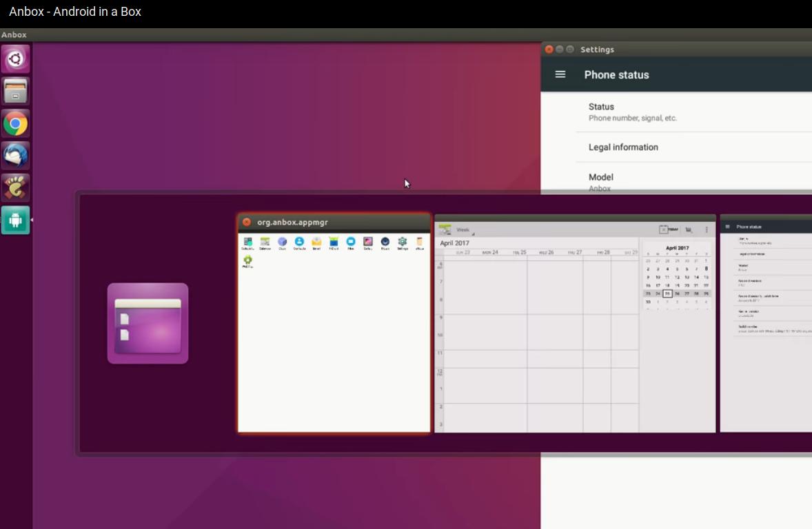This screenshot has width=812, height=529.
Task: Open the green Android F-Droid style app icon
Action: pyautogui.click(x=334, y=243)
